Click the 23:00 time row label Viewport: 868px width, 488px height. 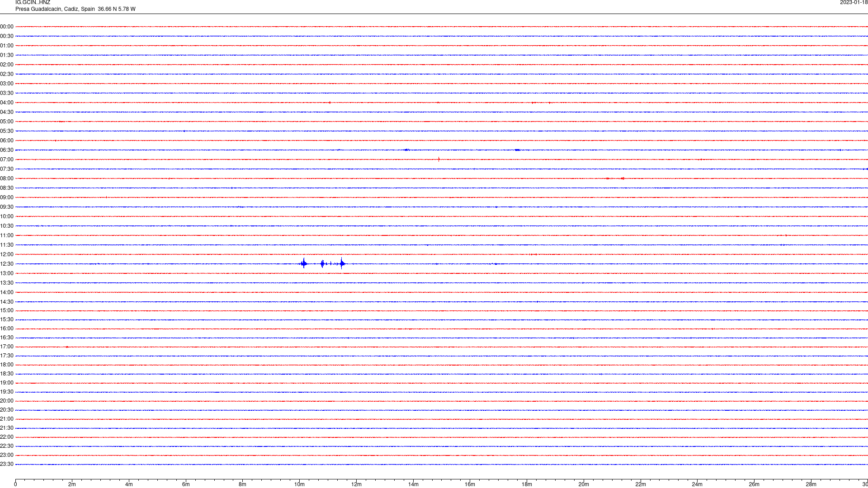[x=7, y=455]
